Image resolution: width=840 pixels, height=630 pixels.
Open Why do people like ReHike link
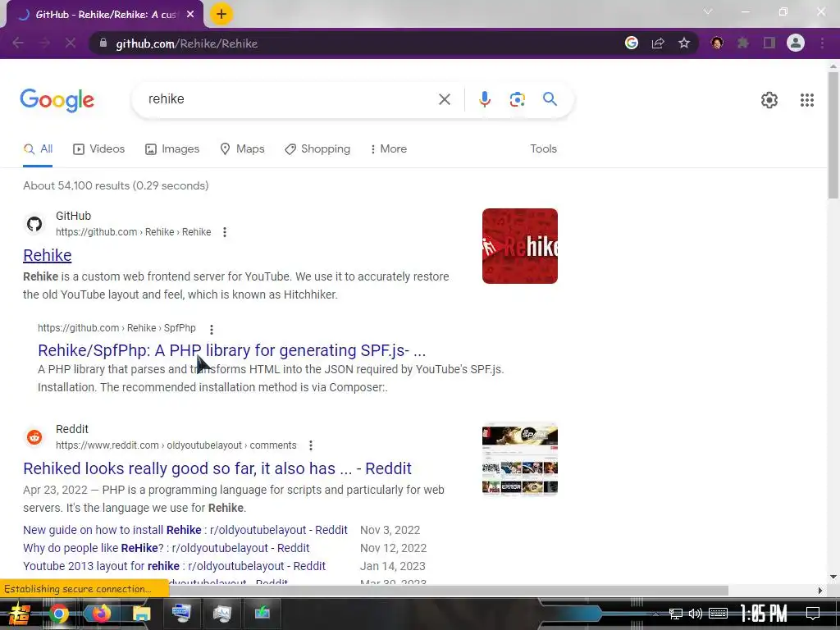pyautogui.click(x=166, y=548)
